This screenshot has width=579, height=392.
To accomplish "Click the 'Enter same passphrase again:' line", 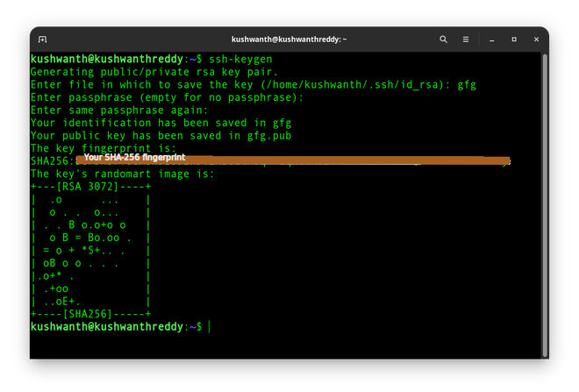I will click(119, 110).
